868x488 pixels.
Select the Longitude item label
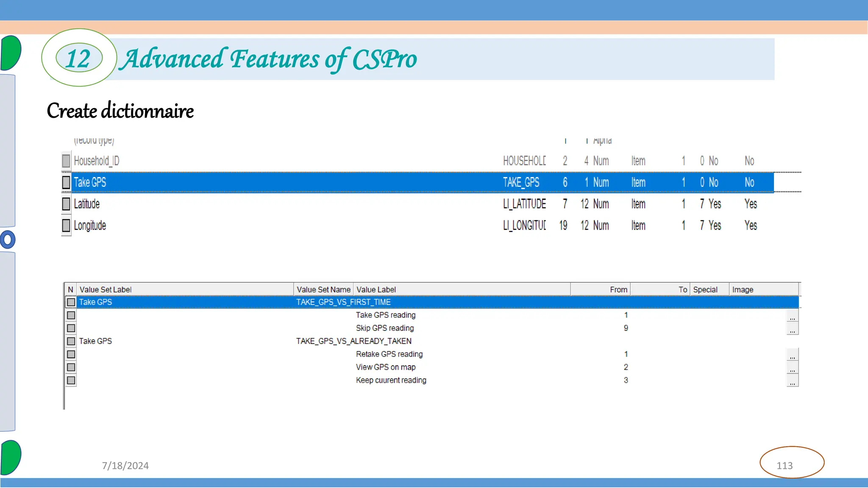(90, 225)
